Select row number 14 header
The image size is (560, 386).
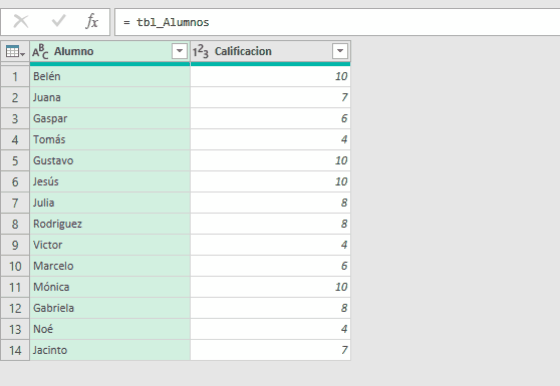pyautogui.click(x=15, y=350)
